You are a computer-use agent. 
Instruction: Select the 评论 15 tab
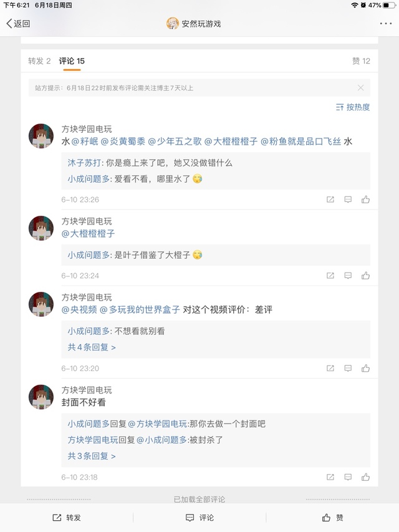coord(72,60)
